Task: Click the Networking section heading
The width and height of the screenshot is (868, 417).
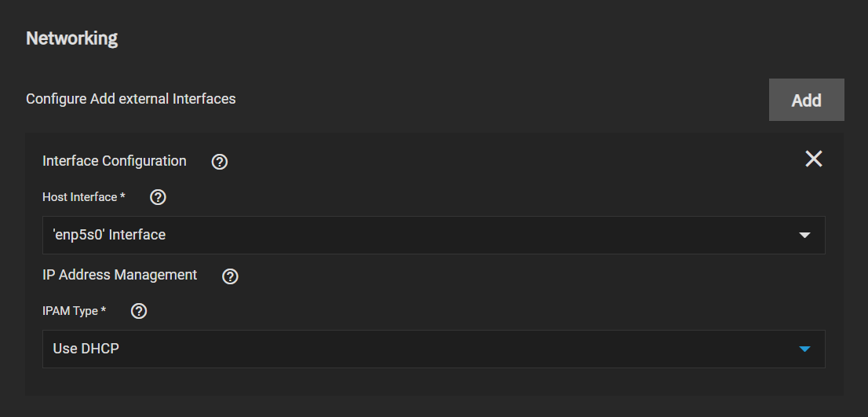Action: point(72,38)
